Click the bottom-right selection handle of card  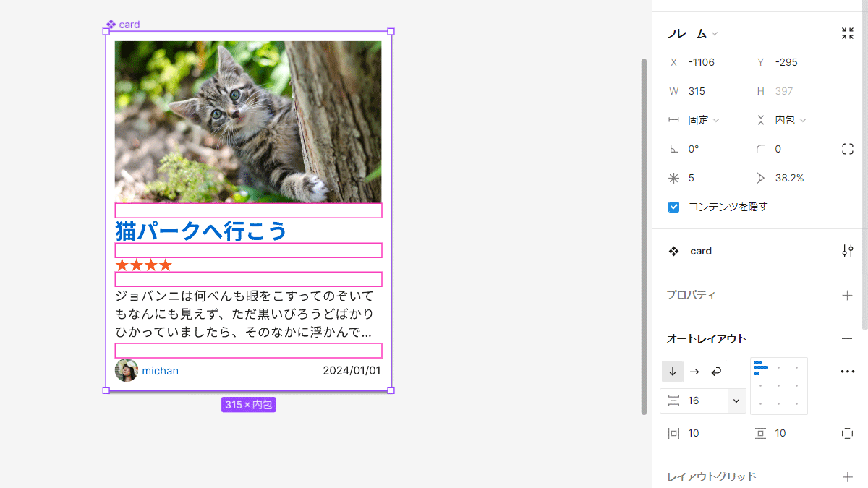coord(391,390)
